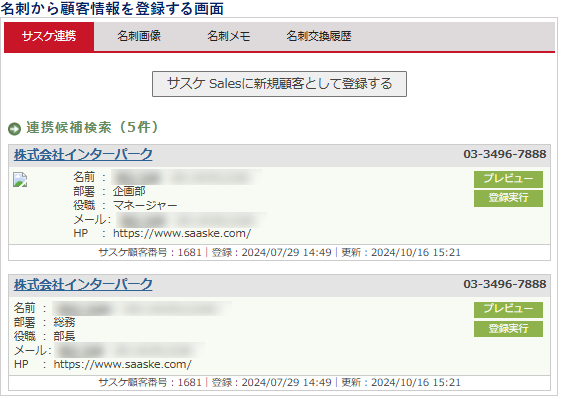Open 株式会社インターパーク link in the 総務 card
The image size is (561, 399).
pos(83,285)
